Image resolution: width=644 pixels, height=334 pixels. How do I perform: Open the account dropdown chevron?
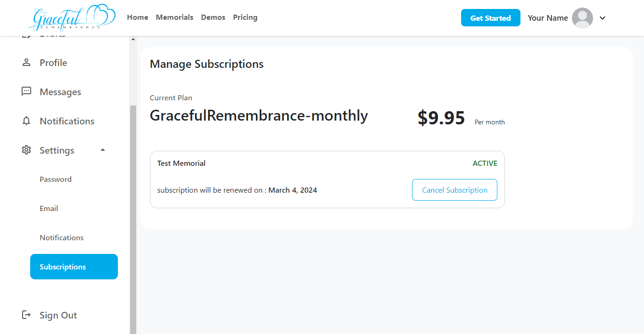tap(602, 18)
